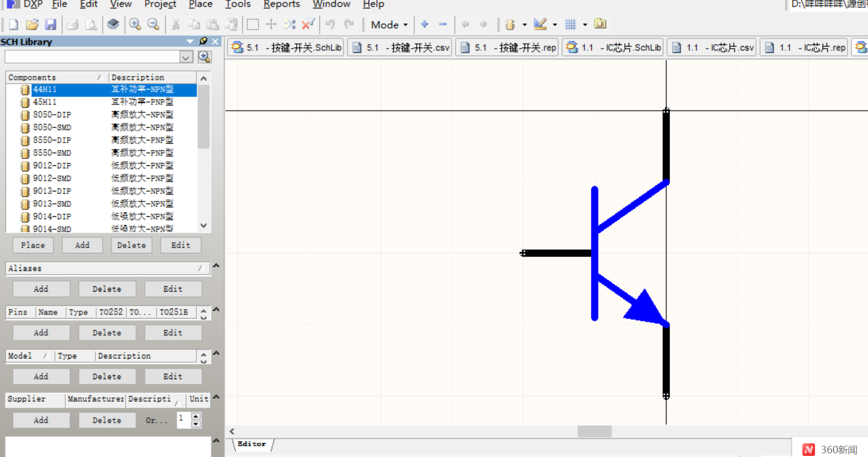868x457 pixels.
Task: Remove component mode with blue minus
Action: click(x=443, y=24)
